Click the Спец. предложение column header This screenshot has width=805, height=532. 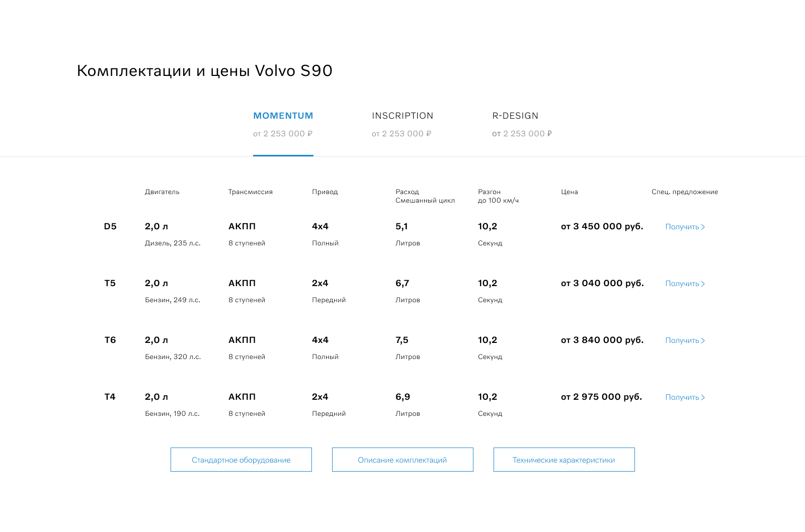point(684,192)
